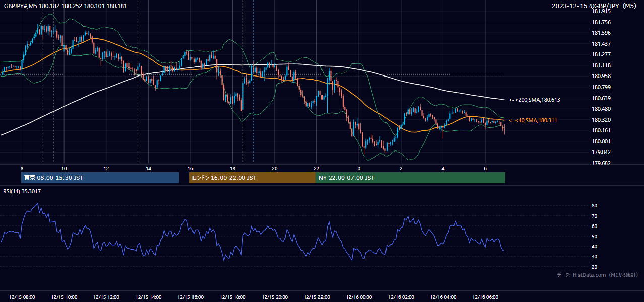Click the hour label 12 under price chart
Image resolution: width=644 pixels, height=302 pixels.
(x=106, y=168)
